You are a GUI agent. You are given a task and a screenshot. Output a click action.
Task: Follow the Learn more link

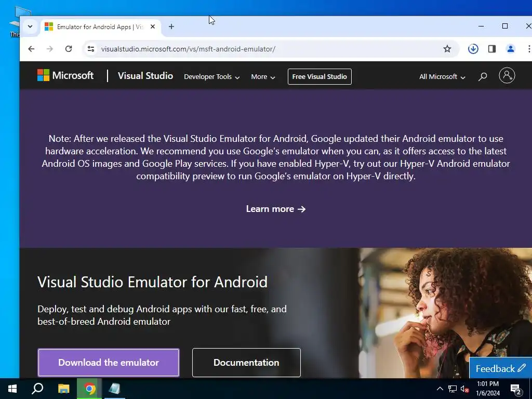[x=276, y=209]
